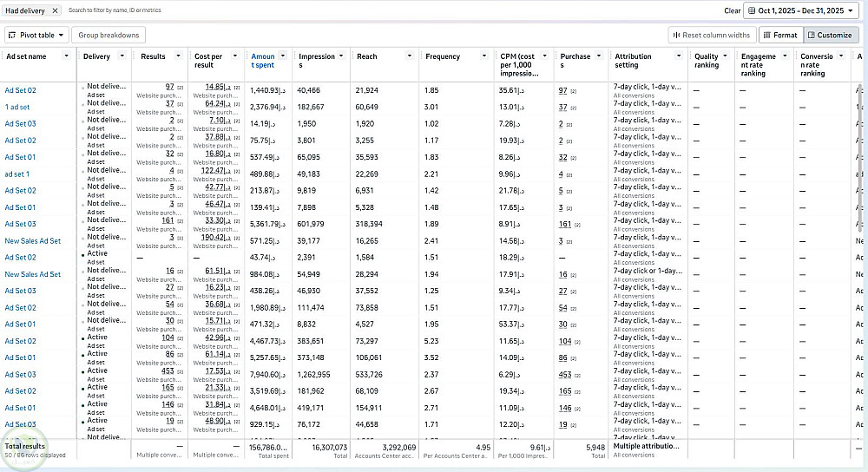868x472 pixels.
Task: Click the Frequency column header
Action: (x=443, y=56)
